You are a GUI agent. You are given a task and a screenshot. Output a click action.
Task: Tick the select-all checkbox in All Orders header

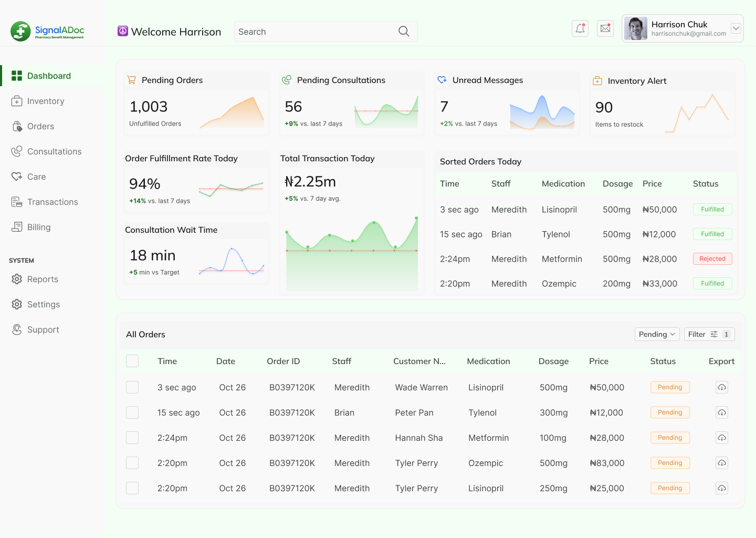(132, 361)
